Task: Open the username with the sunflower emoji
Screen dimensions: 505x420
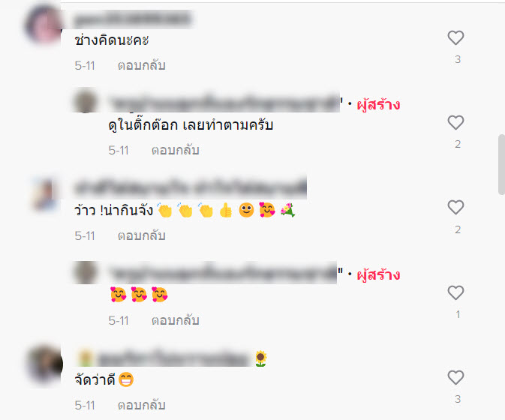Action: click(x=172, y=358)
